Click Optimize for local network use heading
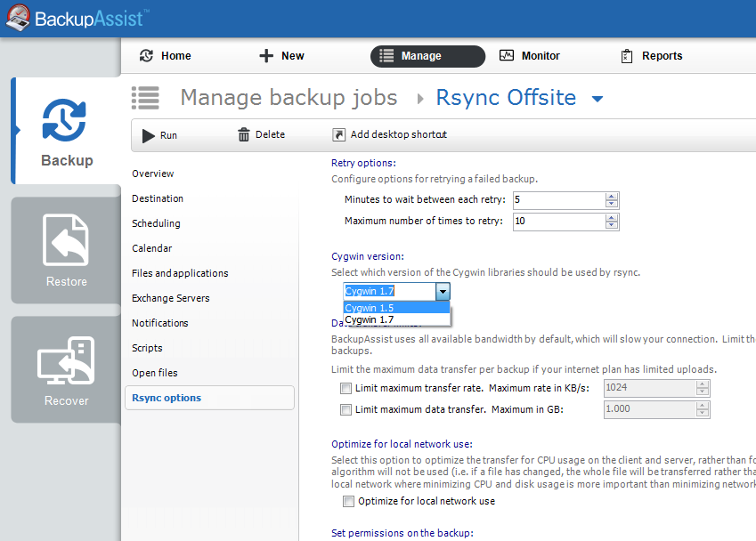The image size is (756, 541). coord(402,444)
